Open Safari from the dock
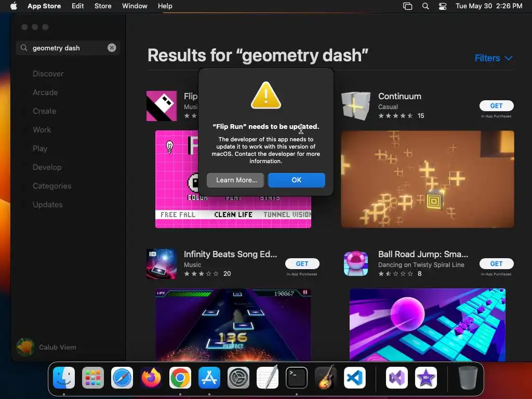 pyautogui.click(x=122, y=378)
